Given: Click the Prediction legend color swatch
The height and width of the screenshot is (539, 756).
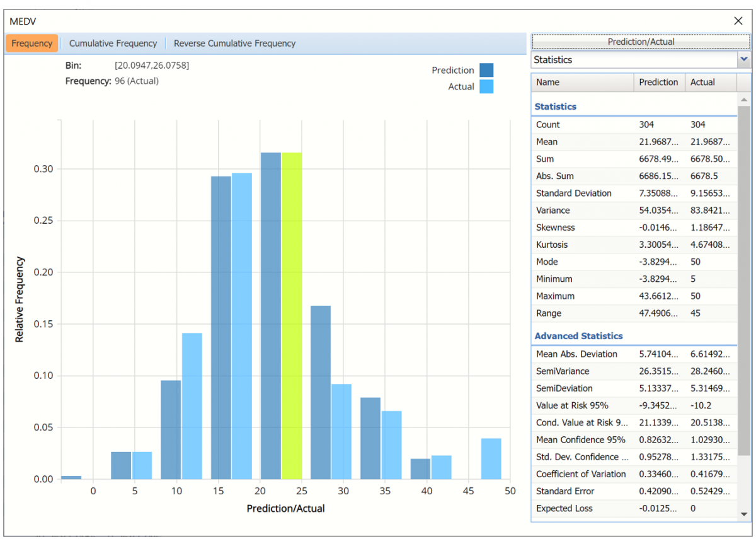Looking at the screenshot, I should pyautogui.click(x=486, y=70).
